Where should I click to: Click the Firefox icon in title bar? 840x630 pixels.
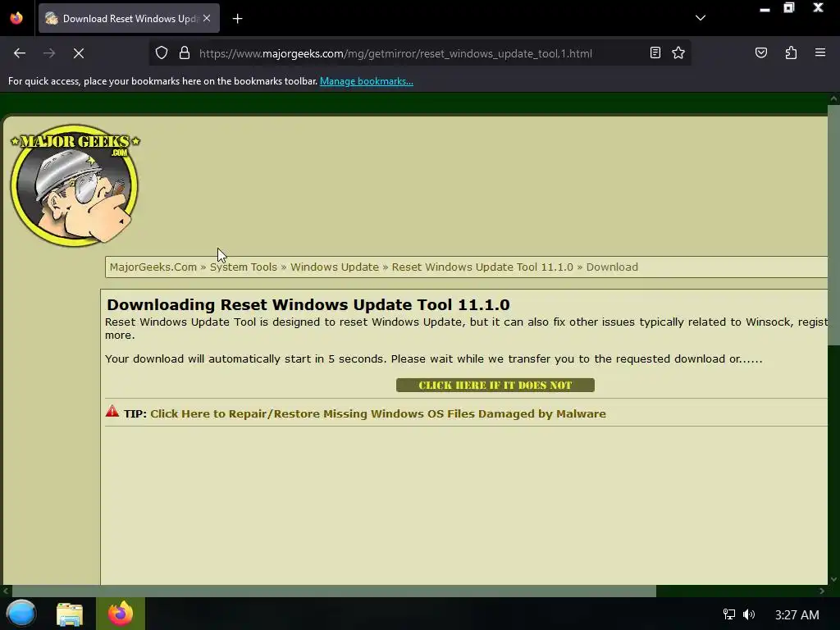[16, 18]
